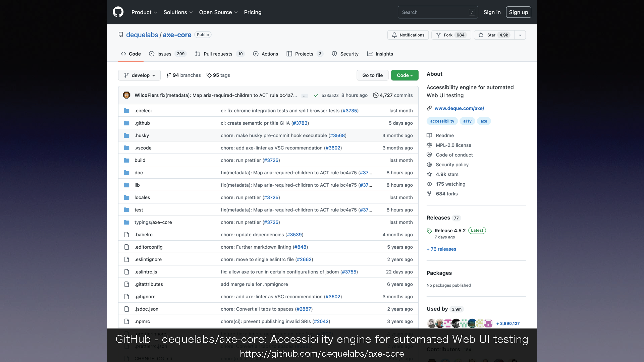Switch to the Actions tab
Image resolution: width=644 pixels, height=362 pixels.
[266, 54]
